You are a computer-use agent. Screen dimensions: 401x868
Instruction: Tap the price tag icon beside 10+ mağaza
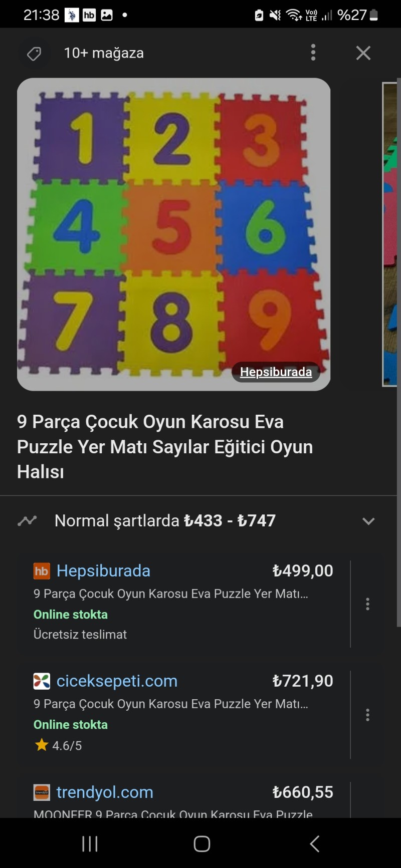[x=34, y=53]
